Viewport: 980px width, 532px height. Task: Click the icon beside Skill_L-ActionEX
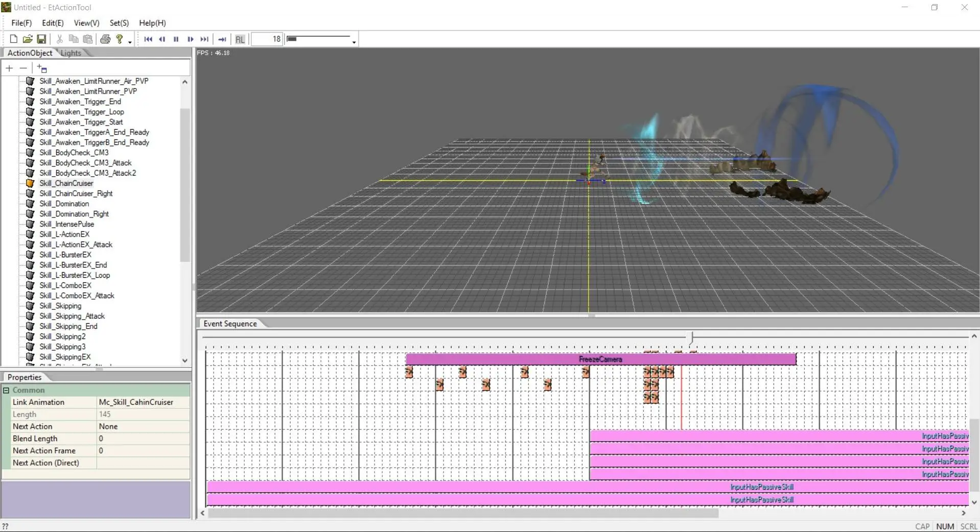point(30,234)
